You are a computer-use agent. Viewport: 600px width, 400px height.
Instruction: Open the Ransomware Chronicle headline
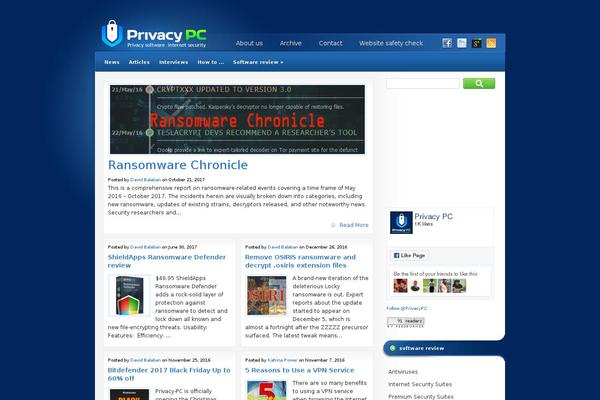click(178, 165)
